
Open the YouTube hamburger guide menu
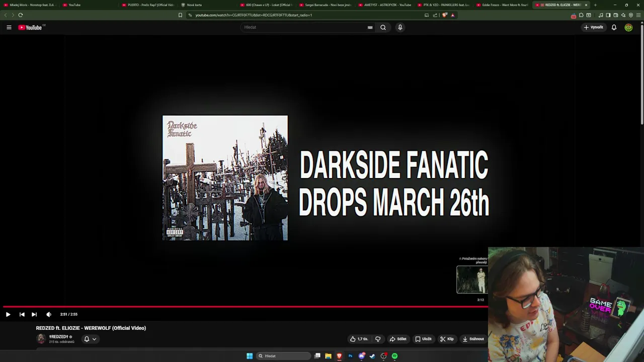point(9,27)
